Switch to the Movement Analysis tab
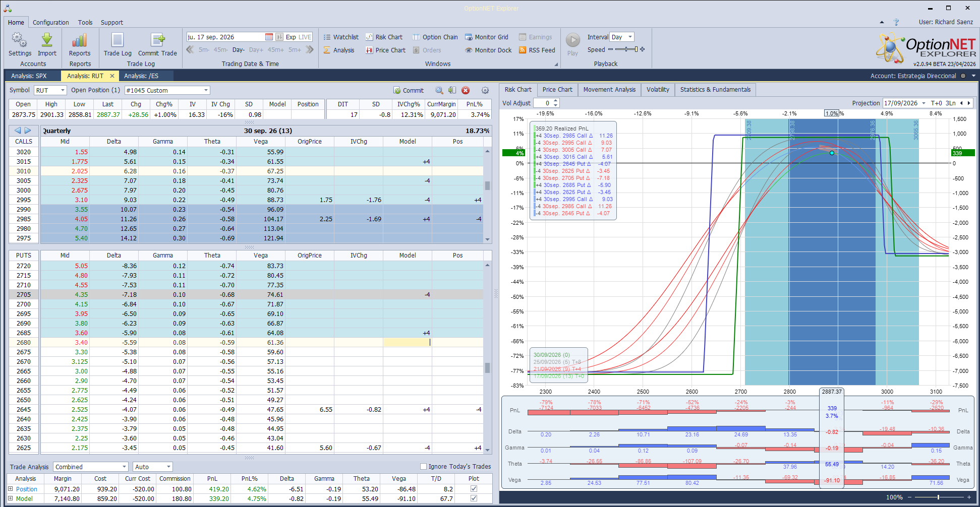Image resolution: width=980 pixels, height=507 pixels. [x=609, y=90]
